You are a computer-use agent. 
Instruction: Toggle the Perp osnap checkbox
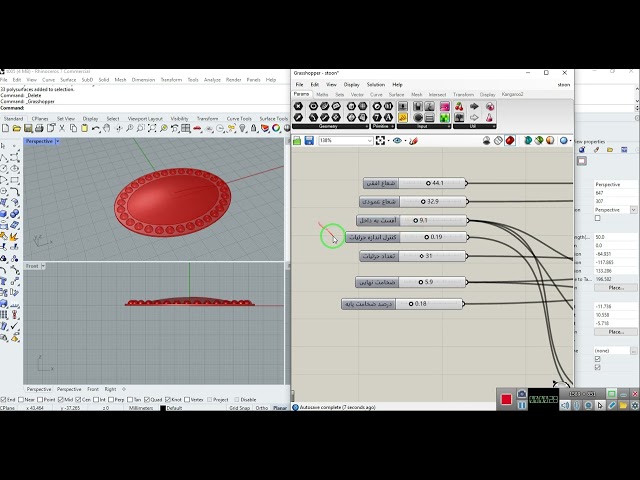(x=111, y=400)
